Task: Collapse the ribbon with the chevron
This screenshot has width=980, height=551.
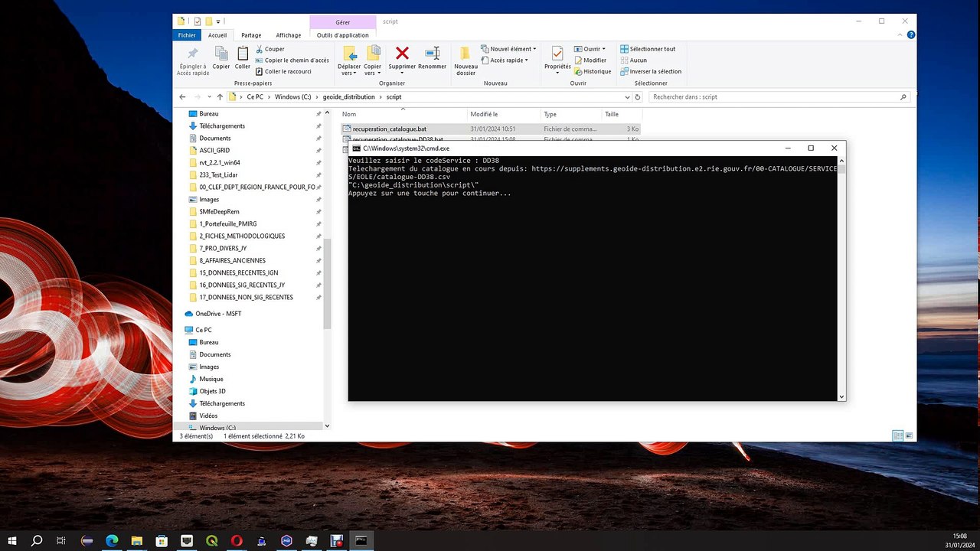Action: (x=899, y=35)
